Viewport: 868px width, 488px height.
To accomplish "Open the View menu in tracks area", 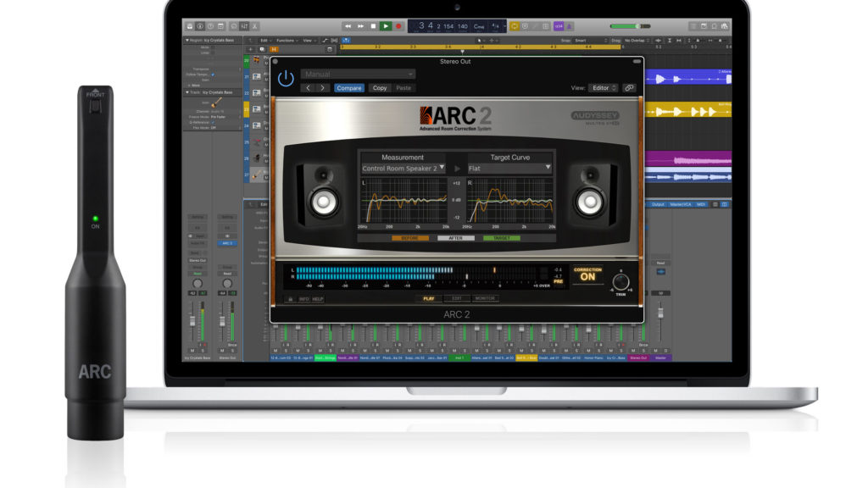I will (309, 41).
